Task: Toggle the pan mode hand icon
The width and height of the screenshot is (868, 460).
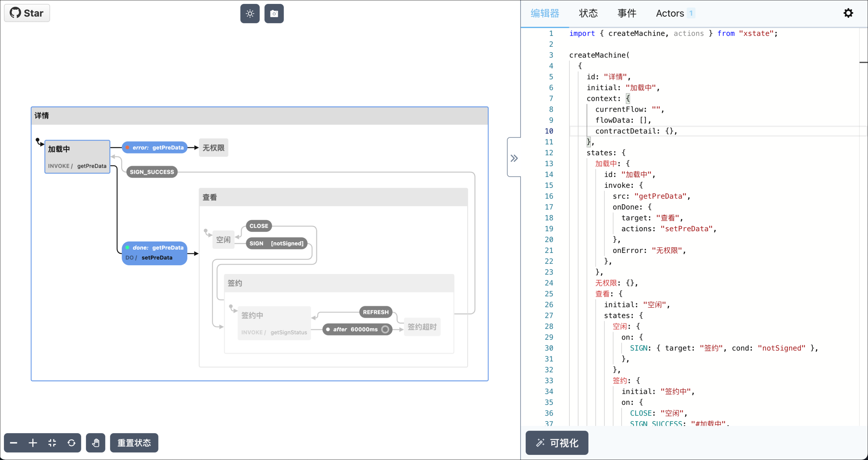Action: click(x=95, y=442)
